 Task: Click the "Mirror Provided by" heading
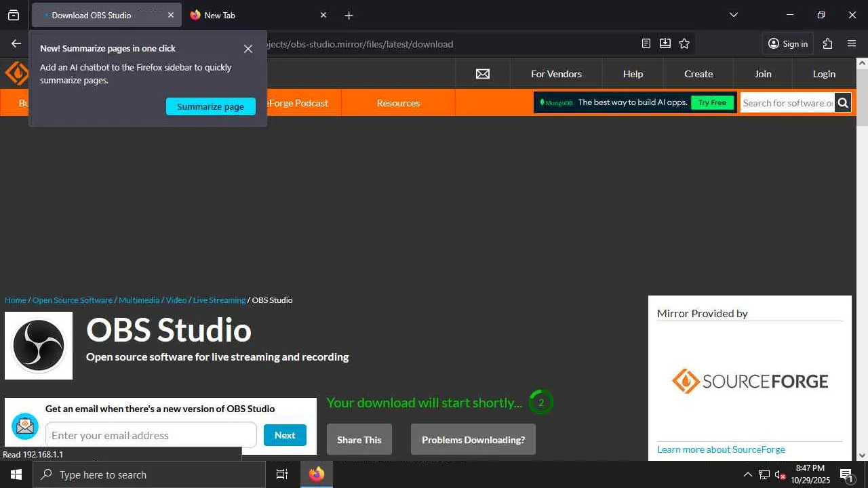[703, 313]
